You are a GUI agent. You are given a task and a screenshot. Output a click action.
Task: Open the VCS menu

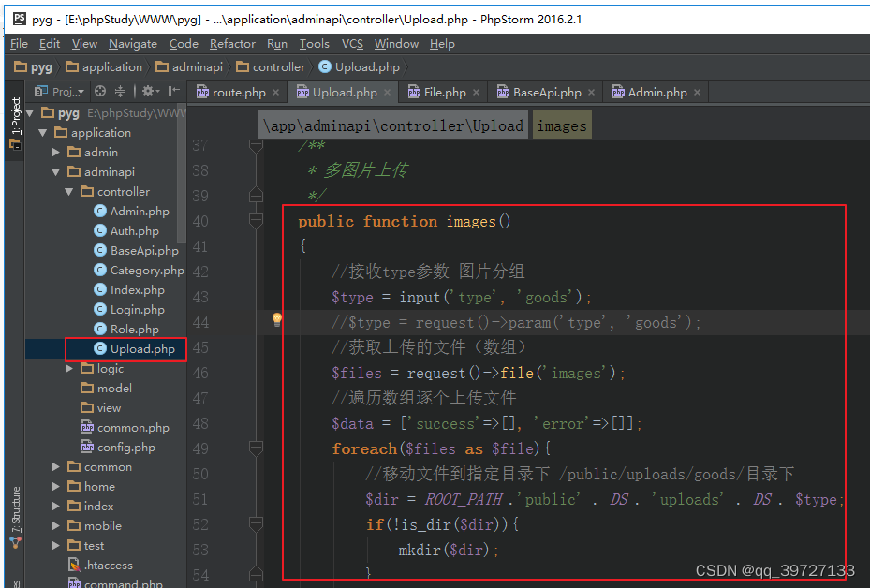coord(352,44)
